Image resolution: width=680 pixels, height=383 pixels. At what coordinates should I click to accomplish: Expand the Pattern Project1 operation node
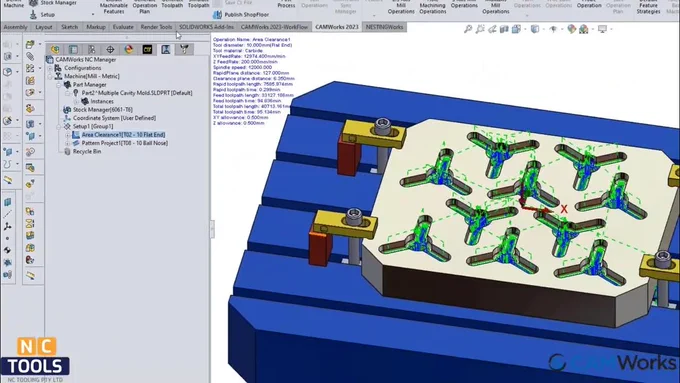(x=68, y=143)
